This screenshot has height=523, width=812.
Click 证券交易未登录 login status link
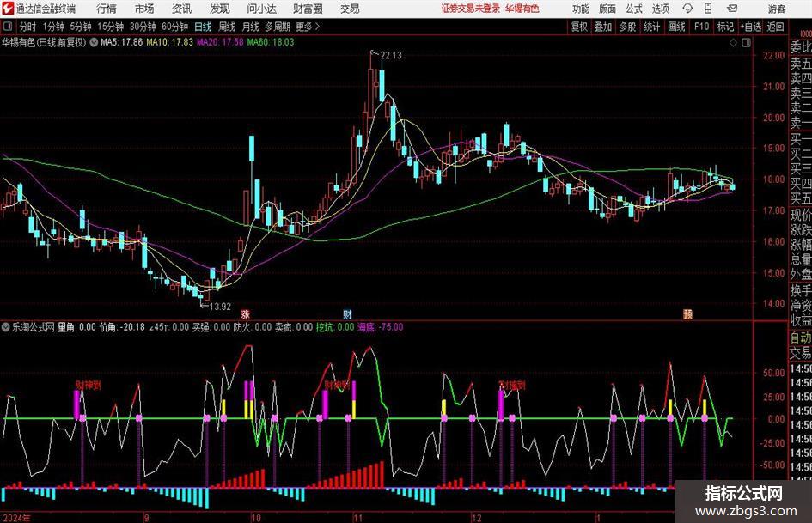(x=471, y=9)
